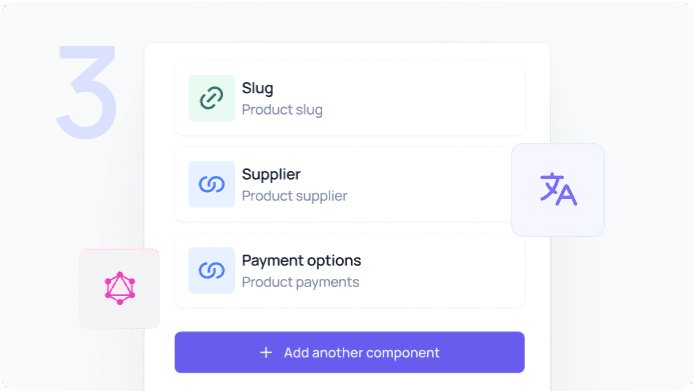Click the Payment options title

coord(301,260)
